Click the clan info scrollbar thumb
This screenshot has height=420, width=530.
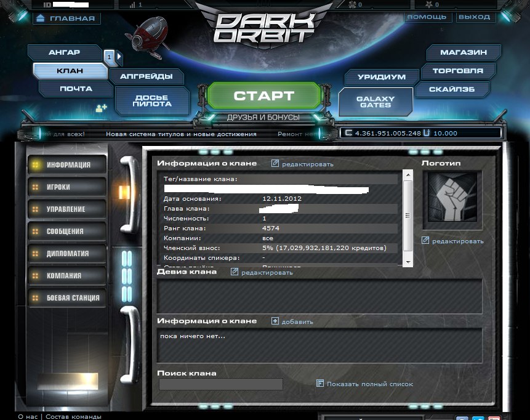coord(408,216)
